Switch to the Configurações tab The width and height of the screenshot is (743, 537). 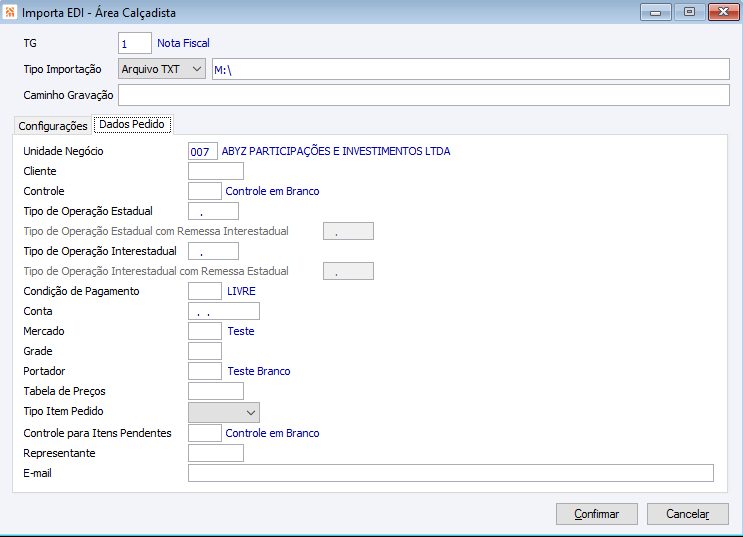pyautogui.click(x=53, y=126)
